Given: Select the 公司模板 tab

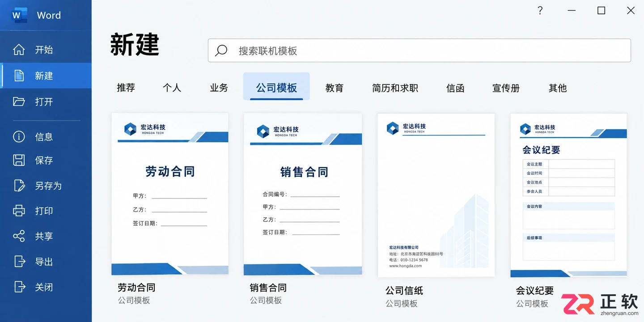Looking at the screenshot, I should click(276, 87).
